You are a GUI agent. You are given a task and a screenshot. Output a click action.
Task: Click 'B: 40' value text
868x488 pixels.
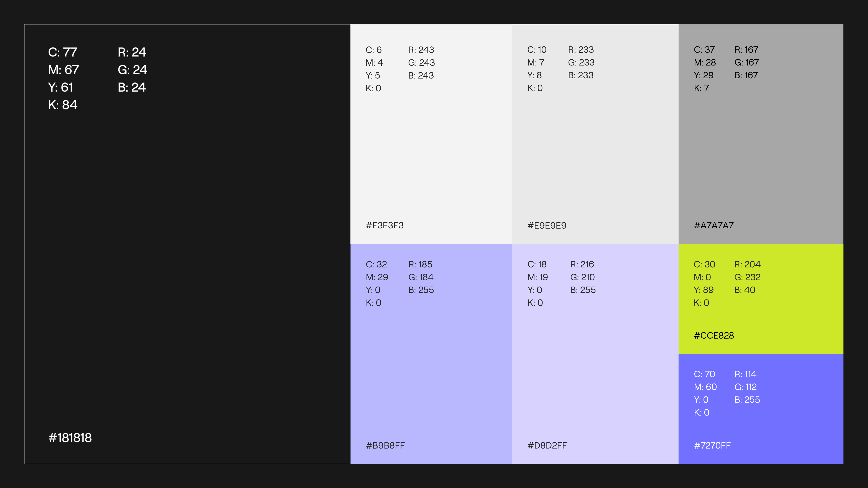coord(745,290)
